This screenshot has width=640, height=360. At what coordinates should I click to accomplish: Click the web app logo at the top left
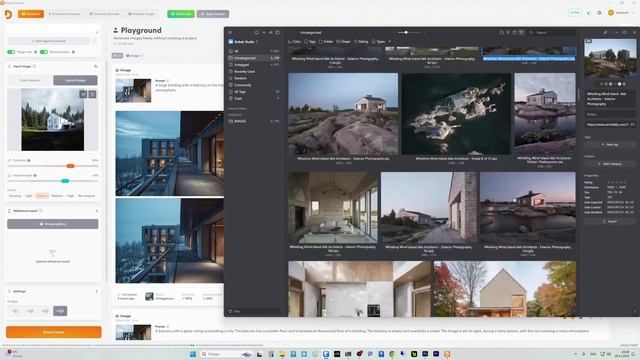(8, 14)
